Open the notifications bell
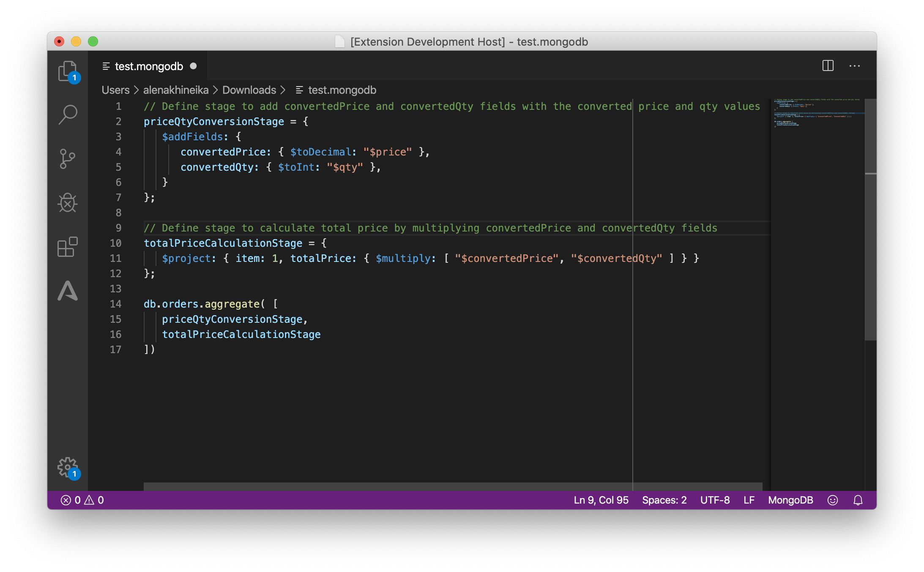924x572 pixels. [858, 500]
